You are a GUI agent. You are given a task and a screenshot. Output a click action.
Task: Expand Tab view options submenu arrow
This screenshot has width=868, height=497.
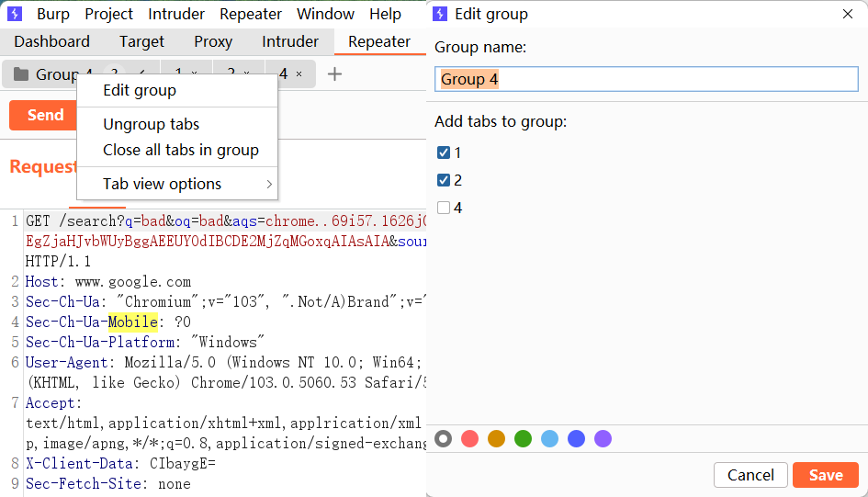tap(269, 184)
